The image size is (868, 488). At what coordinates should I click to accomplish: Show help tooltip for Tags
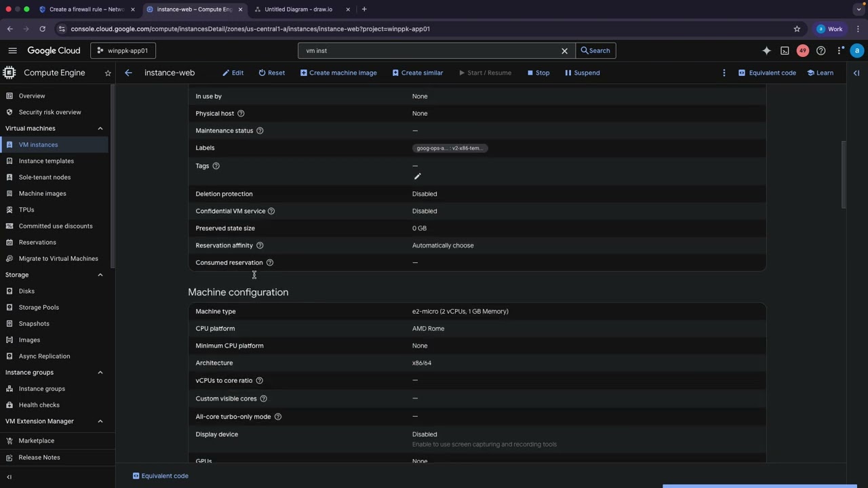(x=216, y=166)
